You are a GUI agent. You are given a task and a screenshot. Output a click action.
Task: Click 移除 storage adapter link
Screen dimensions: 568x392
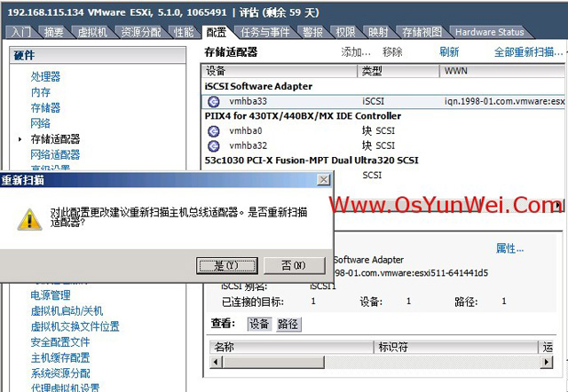coord(392,52)
